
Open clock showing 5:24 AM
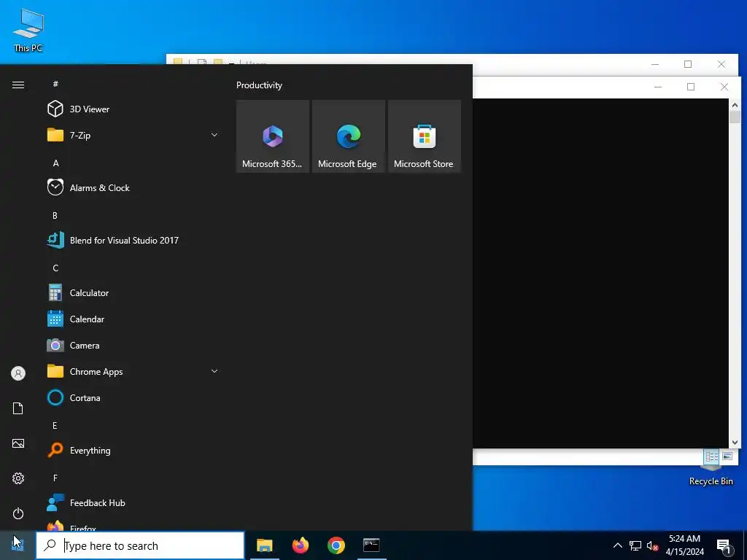pyautogui.click(x=684, y=545)
